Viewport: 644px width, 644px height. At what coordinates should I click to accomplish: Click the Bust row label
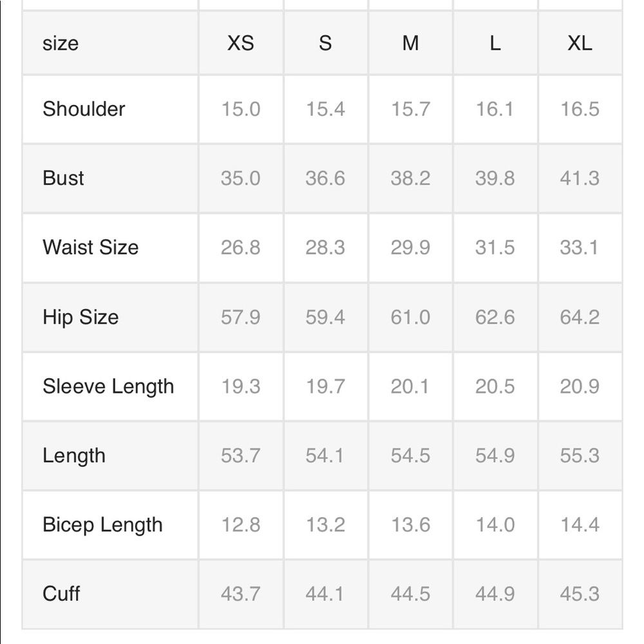[63, 178]
